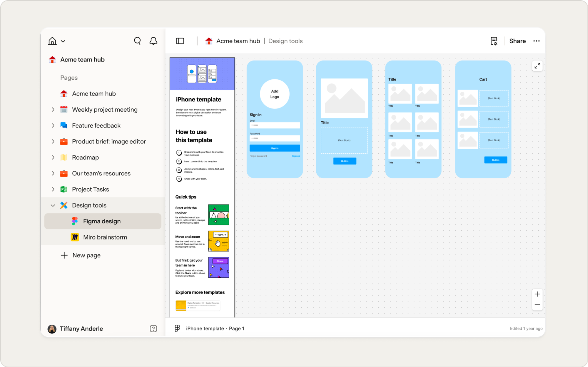Open the iPhone template file link
The image size is (588, 367).
205,329
